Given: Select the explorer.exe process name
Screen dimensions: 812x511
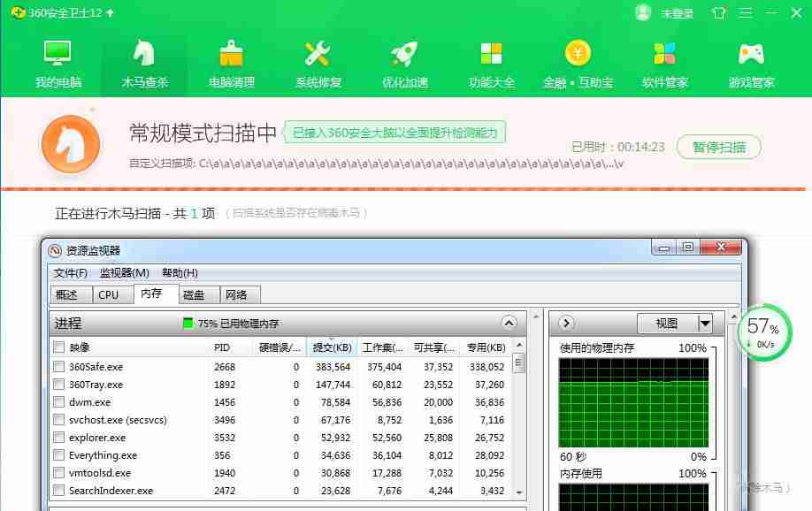Looking at the screenshot, I should pyautogui.click(x=97, y=438).
